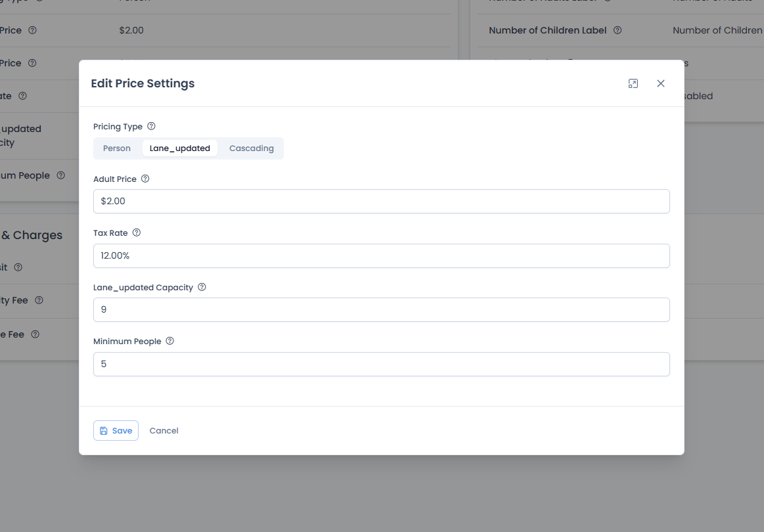
Task: Click help icon next to Number of Children Label
Action: click(618, 30)
